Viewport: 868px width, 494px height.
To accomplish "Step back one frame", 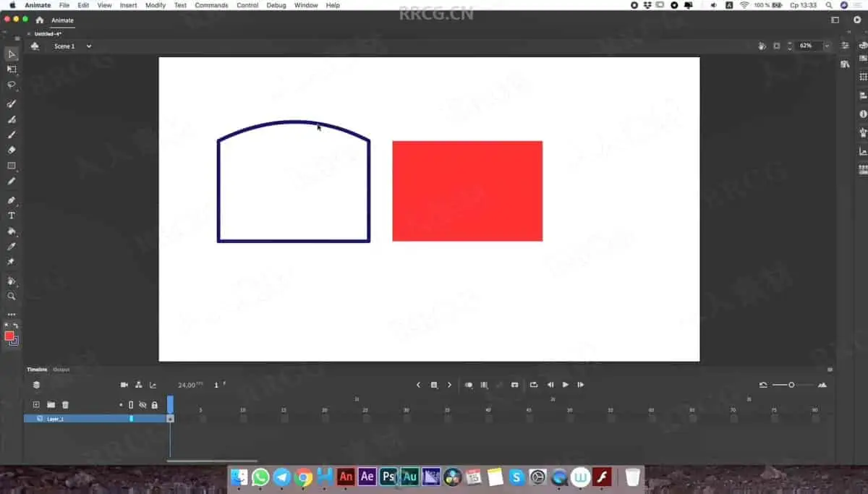I will (x=550, y=385).
